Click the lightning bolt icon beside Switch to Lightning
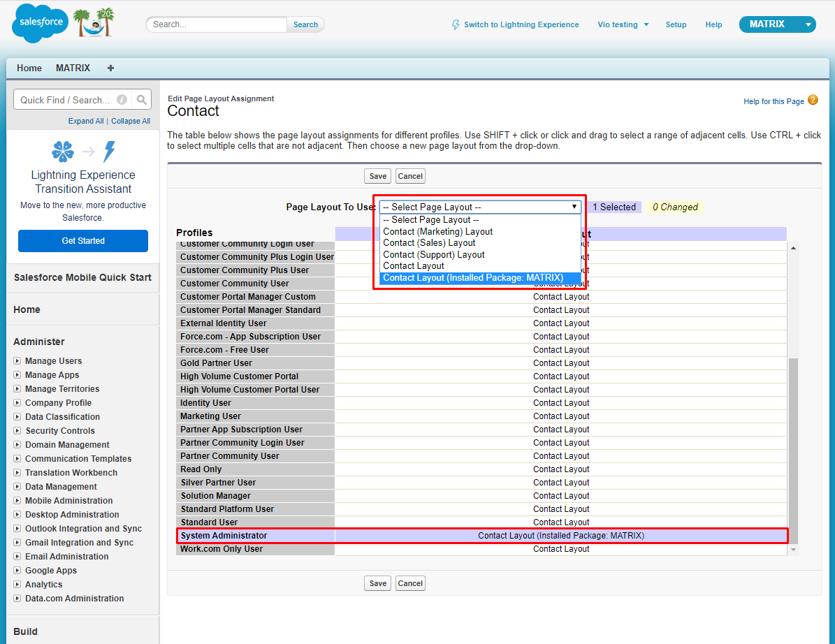The width and height of the screenshot is (835, 644). pyautogui.click(x=456, y=24)
